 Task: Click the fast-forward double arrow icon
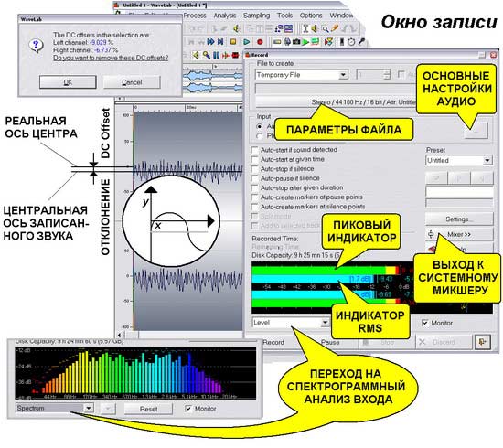(210, 42)
